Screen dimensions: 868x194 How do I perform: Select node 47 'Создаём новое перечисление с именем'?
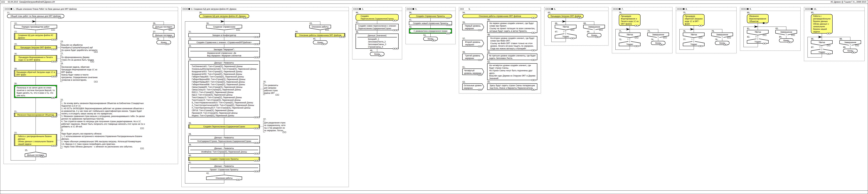point(377,27)
